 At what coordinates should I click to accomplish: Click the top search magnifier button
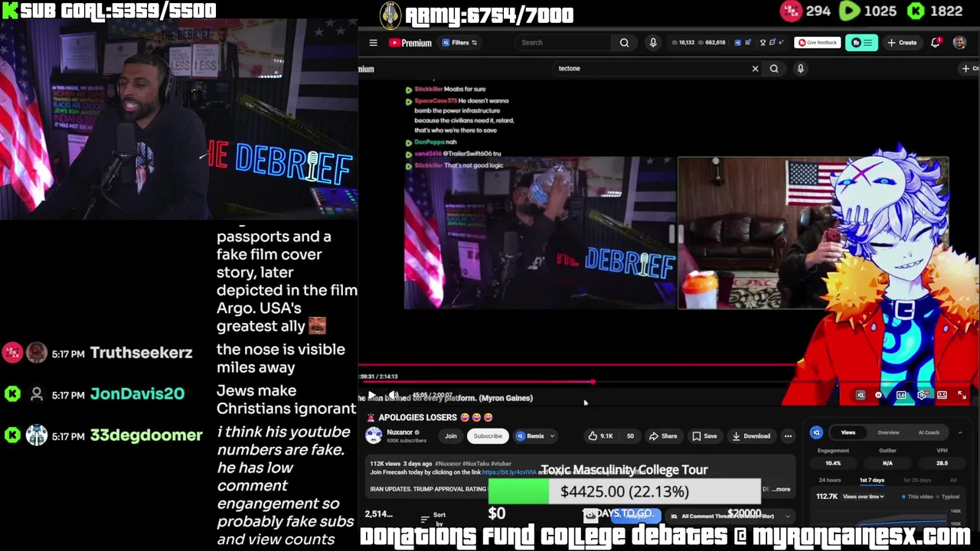(624, 43)
